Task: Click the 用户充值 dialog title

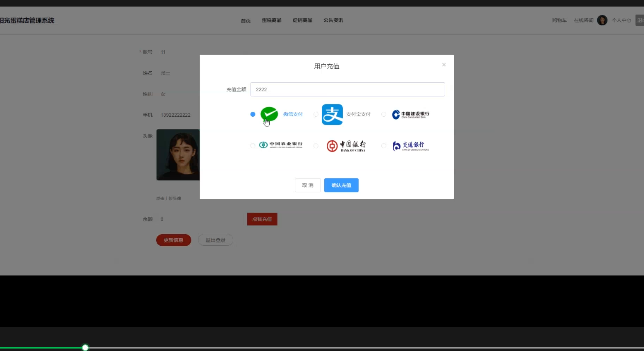Action: [327, 66]
